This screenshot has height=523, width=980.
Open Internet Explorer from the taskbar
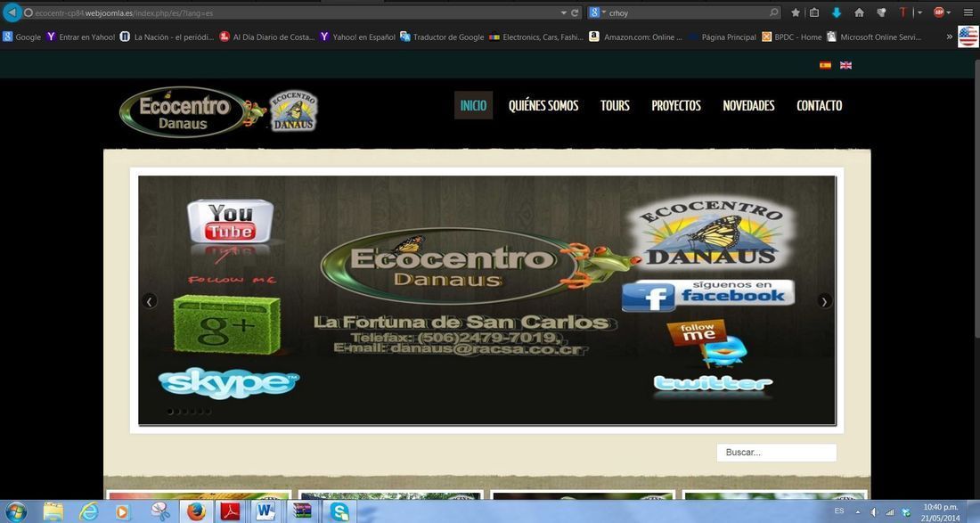(x=89, y=511)
